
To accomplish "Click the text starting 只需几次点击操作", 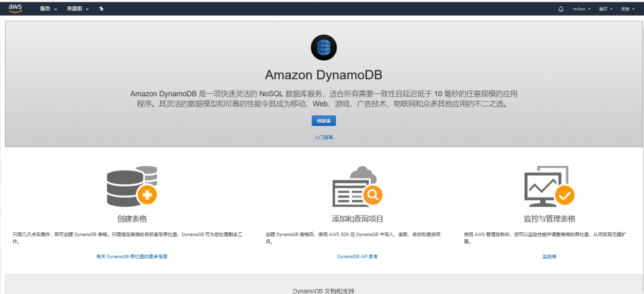I will [x=127, y=238].
